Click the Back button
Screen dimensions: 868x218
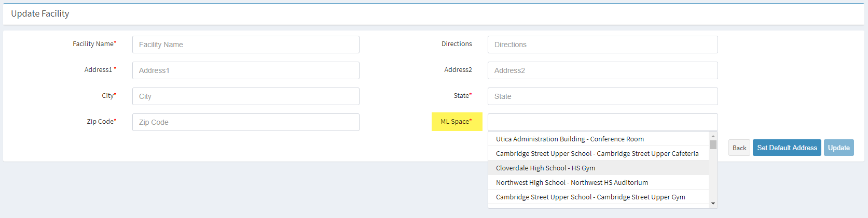coord(739,148)
